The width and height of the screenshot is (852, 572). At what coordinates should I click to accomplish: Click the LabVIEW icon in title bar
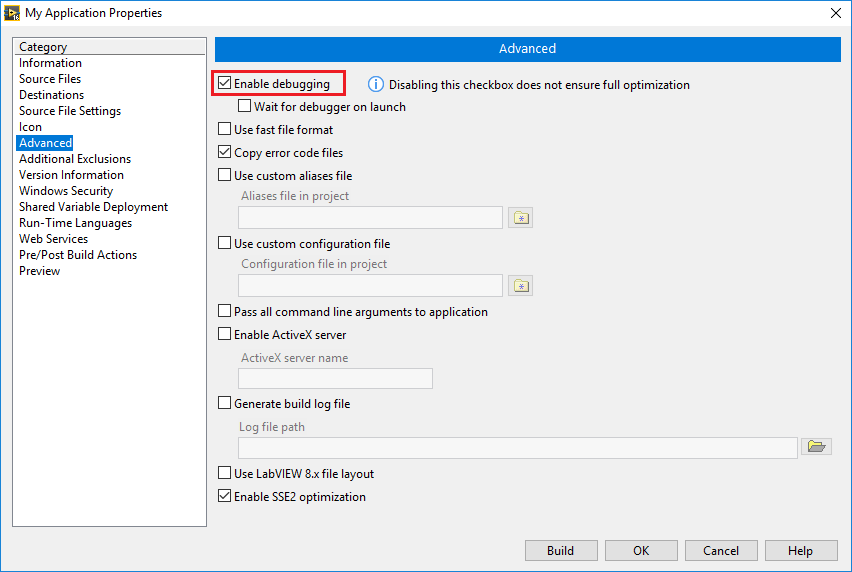tap(12, 13)
